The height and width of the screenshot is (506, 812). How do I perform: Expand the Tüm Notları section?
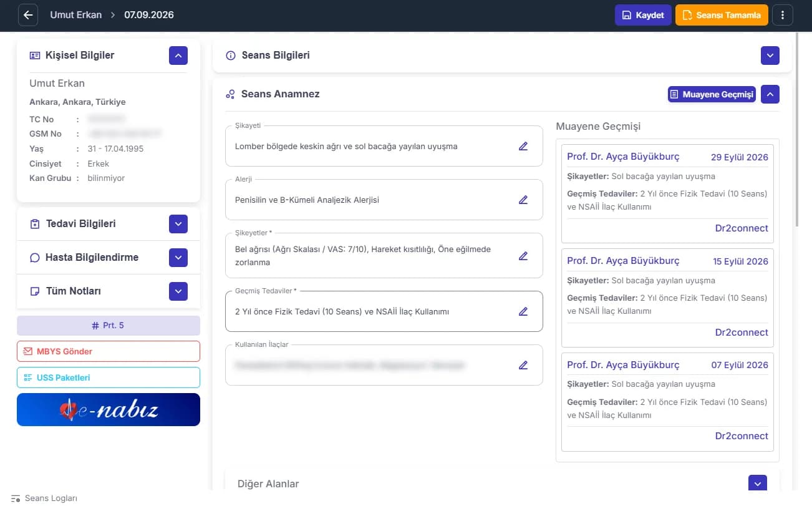tap(178, 291)
